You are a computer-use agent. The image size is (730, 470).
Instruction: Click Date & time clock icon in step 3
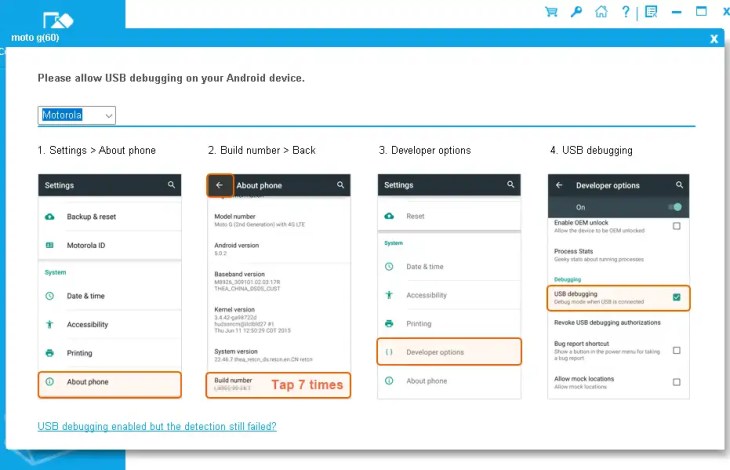(389, 267)
